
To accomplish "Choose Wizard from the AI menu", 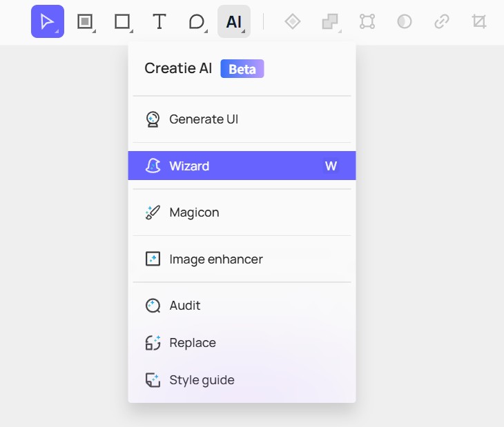I will (242, 166).
